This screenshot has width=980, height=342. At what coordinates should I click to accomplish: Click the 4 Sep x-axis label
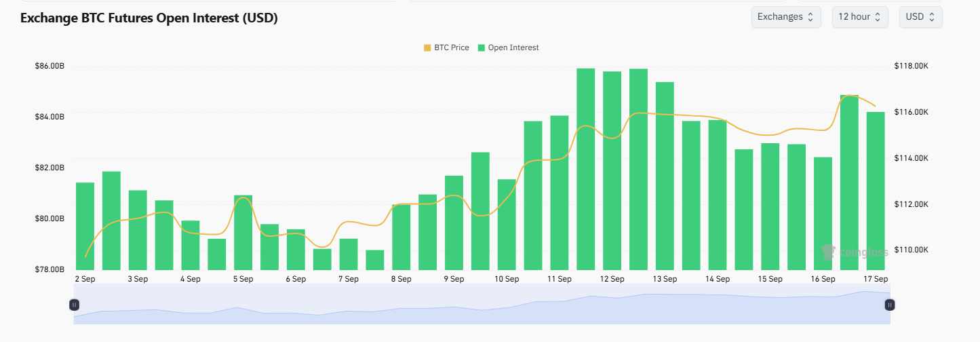click(x=190, y=279)
